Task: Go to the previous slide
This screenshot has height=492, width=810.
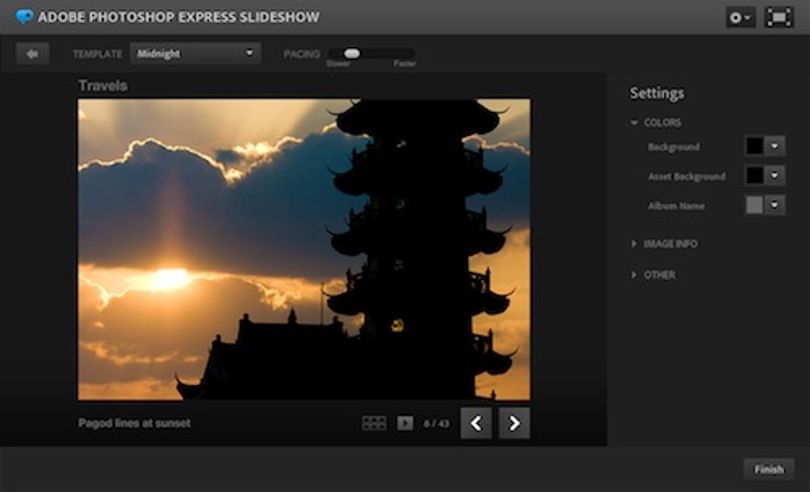Action: (476, 423)
